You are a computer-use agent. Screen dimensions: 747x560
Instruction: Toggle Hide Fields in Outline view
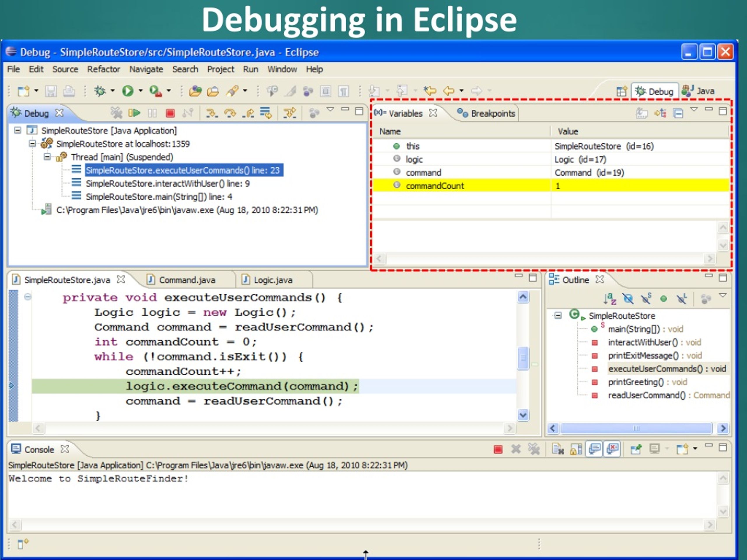pos(628,299)
